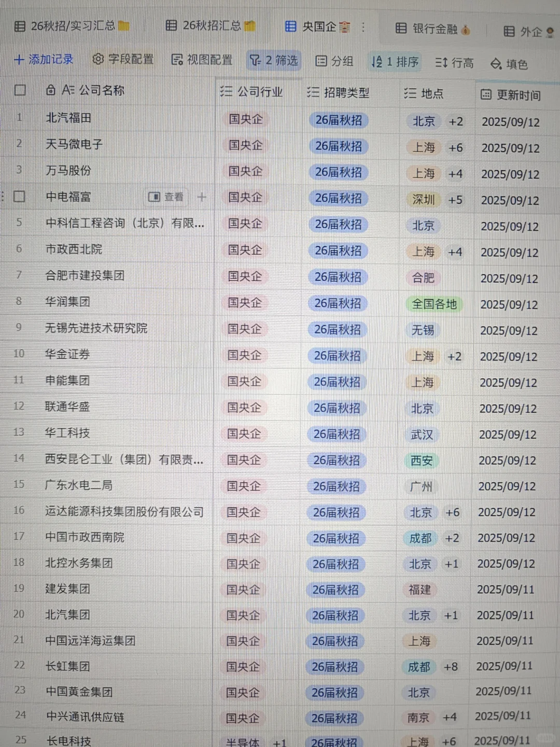Select the 华润集团 company cell

pos(67,301)
